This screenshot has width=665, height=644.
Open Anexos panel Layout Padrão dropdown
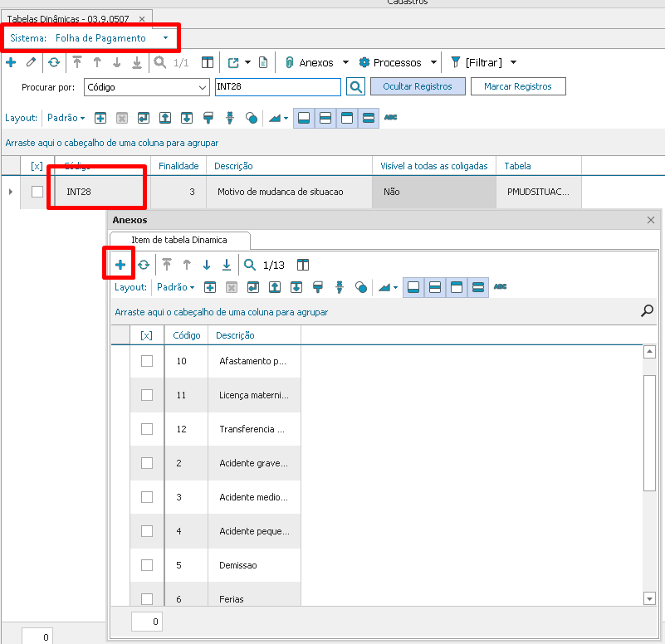pos(175,287)
